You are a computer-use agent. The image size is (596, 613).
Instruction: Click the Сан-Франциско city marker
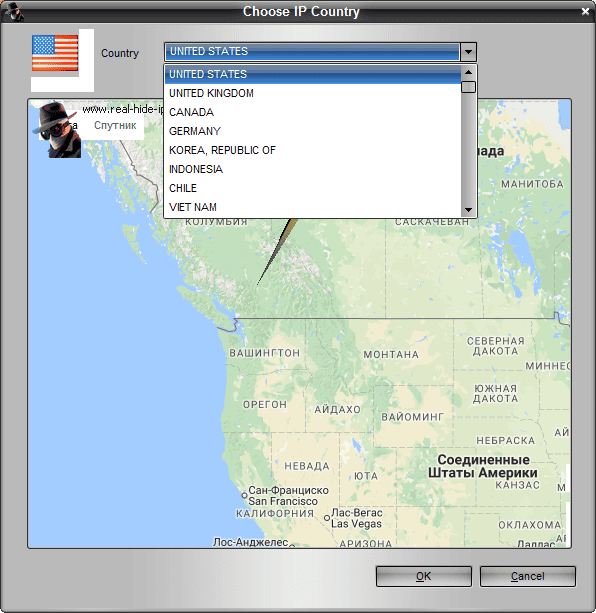pyautogui.click(x=244, y=495)
